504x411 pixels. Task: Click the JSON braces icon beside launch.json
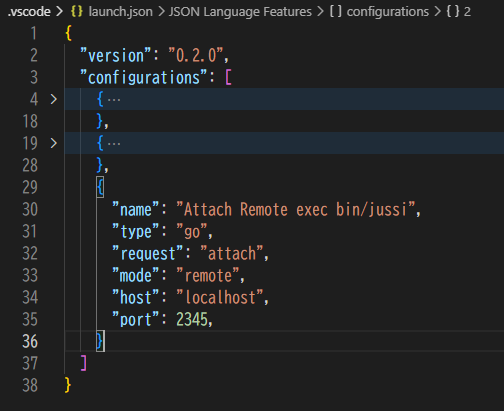pyautogui.click(x=77, y=12)
